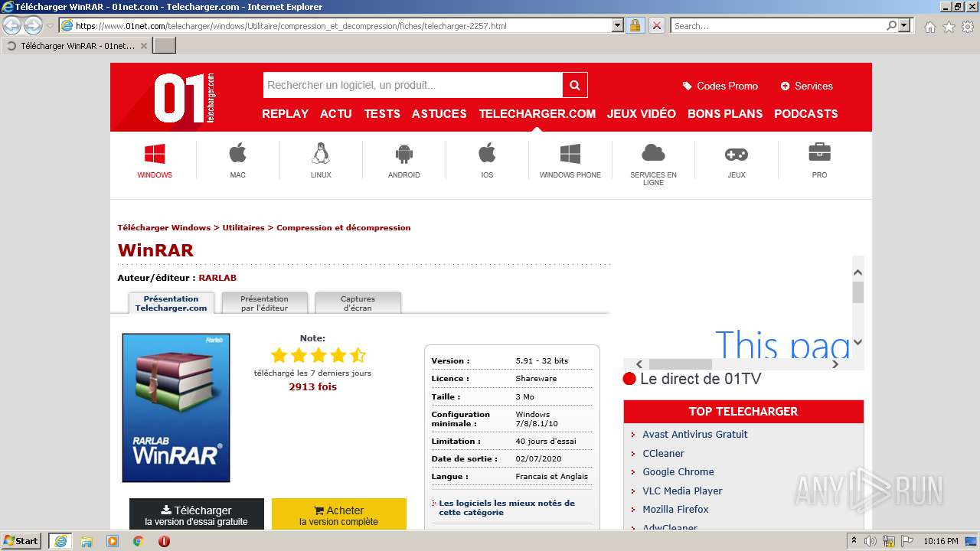Open the Pro briefcase icon
The image size is (980, 551).
pos(819,152)
